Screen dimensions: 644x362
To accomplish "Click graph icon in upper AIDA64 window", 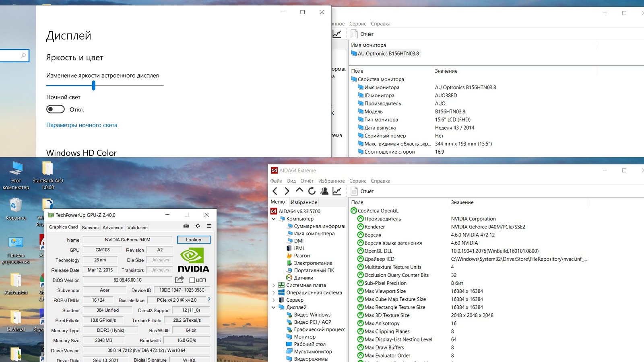I will [x=337, y=34].
